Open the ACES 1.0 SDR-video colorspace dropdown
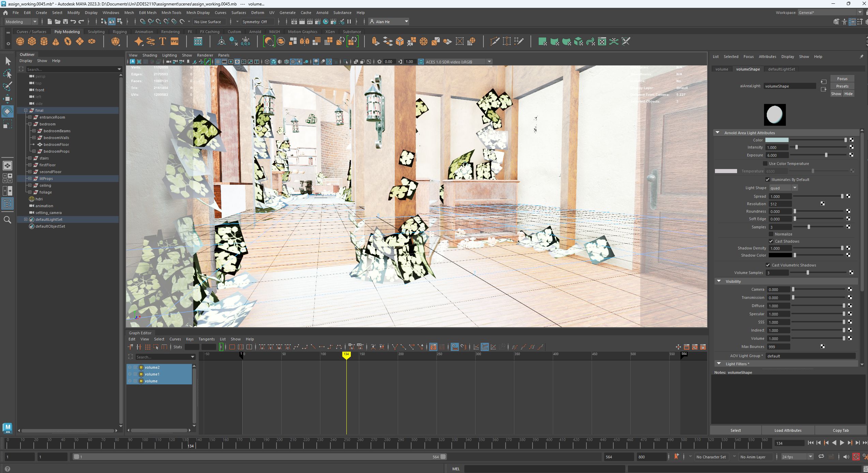This screenshot has height=473, width=868. pos(490,62)
